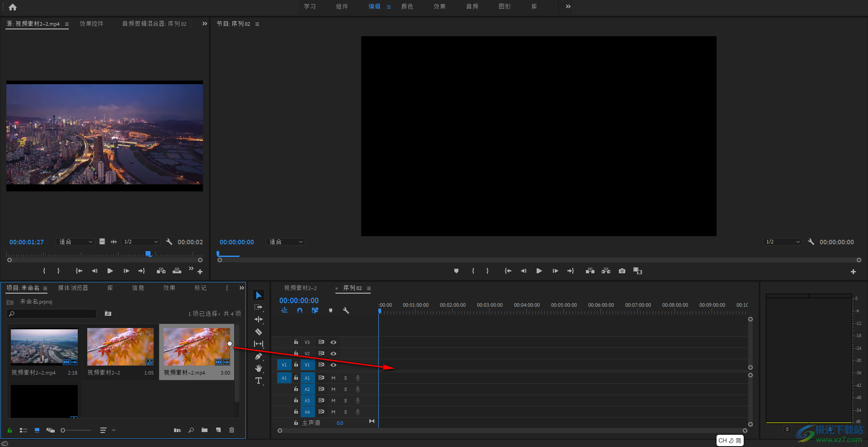Click New Item icon in Project panel

point(218,430)
